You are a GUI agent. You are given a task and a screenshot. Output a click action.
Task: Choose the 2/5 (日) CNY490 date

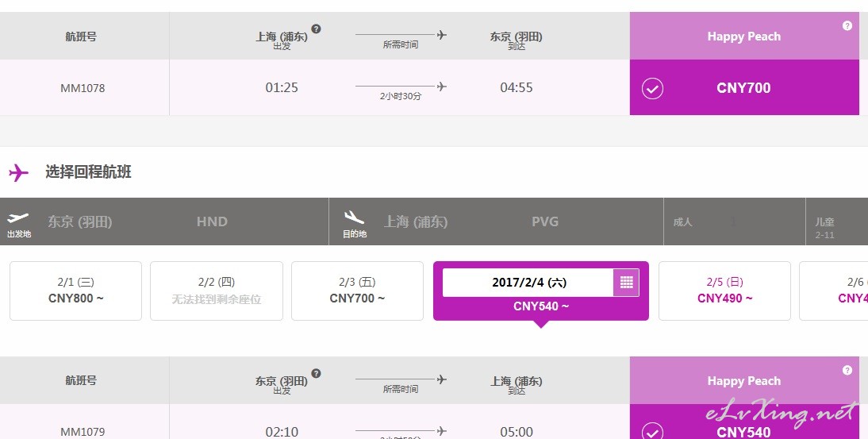724,291
